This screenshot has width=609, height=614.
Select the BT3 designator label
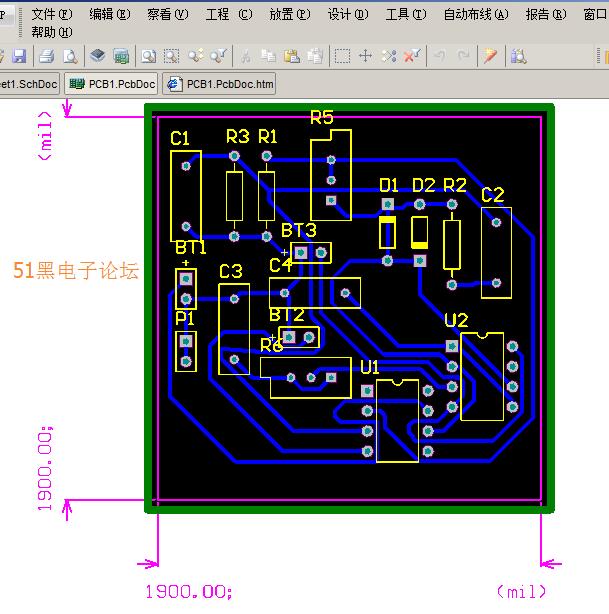299,230
